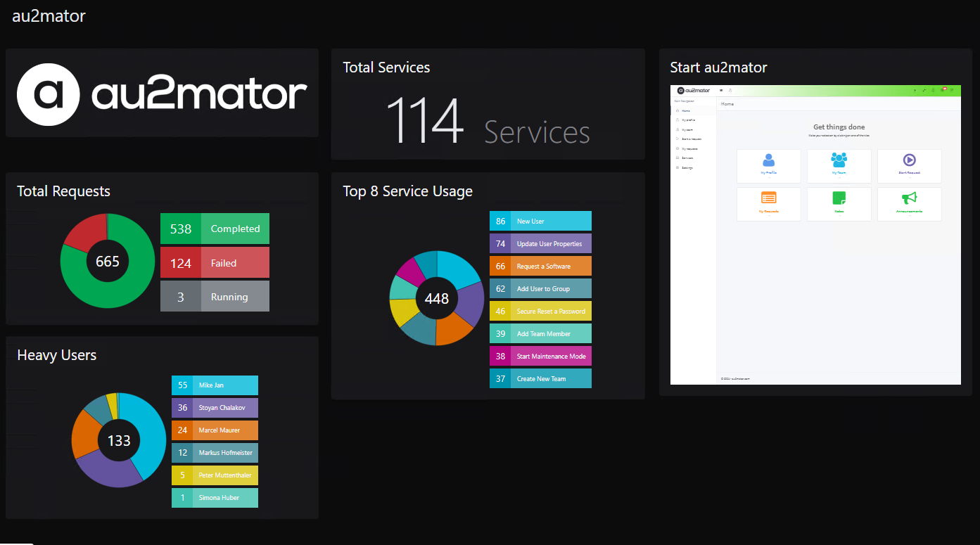The width and height of the screenshot is (980, 545).
Task: Click the small au2mator logo in the preview header
Action: pos(694,90)
